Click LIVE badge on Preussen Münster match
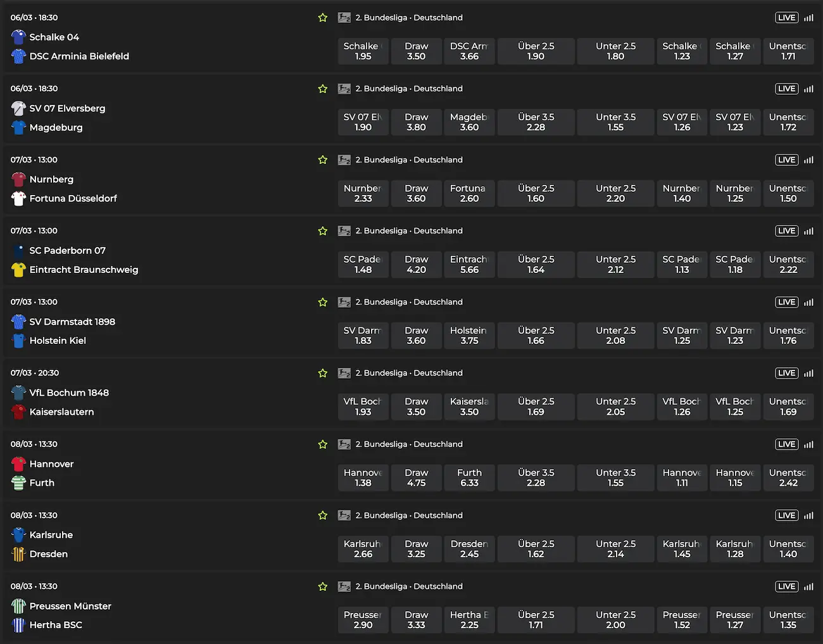The image size is (823, 644). click(787, 586)
